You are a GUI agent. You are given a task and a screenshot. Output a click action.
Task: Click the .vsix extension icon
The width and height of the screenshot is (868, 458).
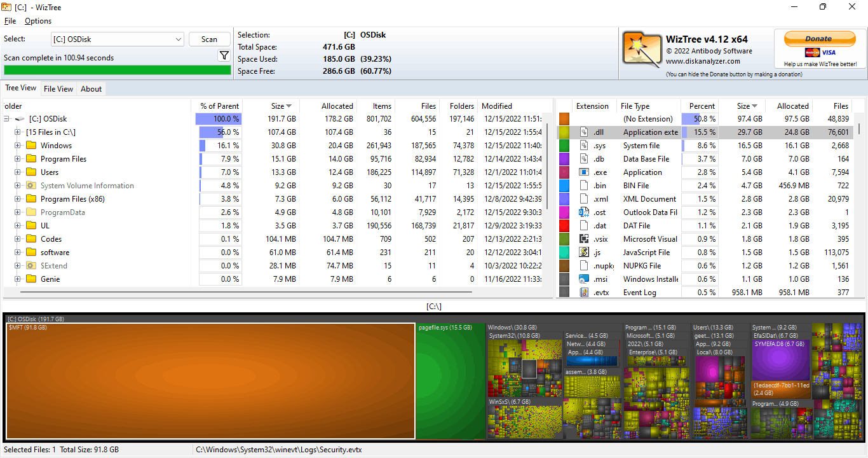[x=584, y=239]
